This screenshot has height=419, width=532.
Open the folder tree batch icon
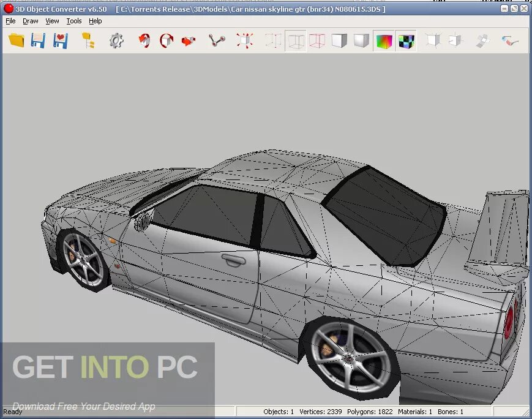(x=88, y=40)
